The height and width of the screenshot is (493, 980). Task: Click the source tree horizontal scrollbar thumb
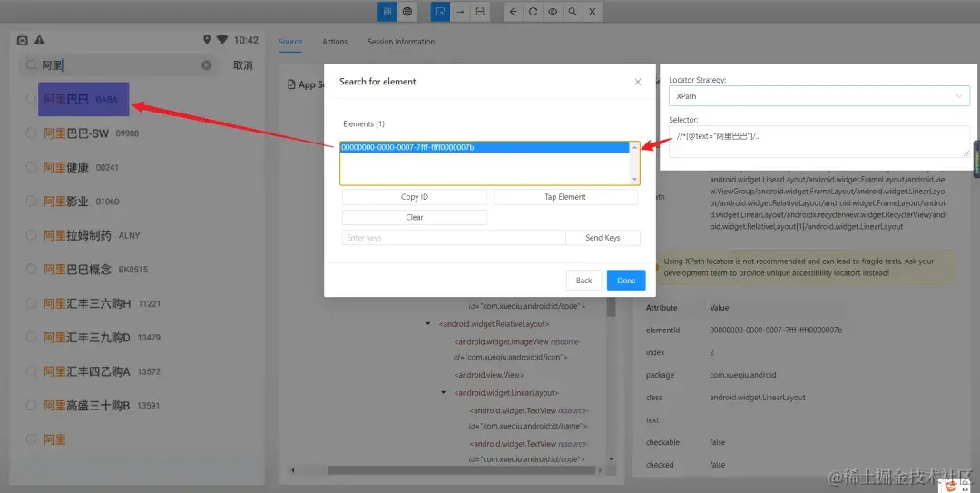click(461, 470)
